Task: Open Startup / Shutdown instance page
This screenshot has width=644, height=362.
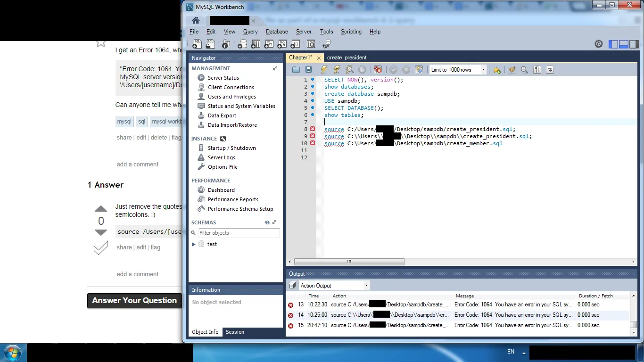Action: (x=232, y=148)
